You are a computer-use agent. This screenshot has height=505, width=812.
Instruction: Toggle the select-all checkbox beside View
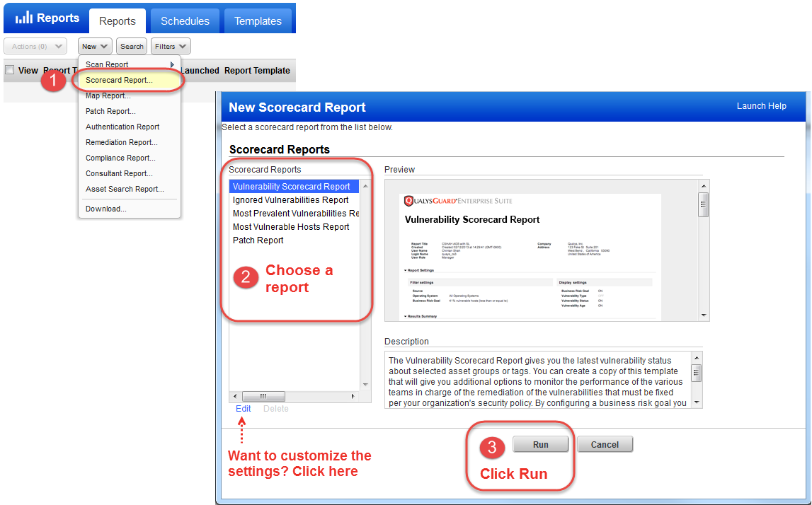(10, 70)
